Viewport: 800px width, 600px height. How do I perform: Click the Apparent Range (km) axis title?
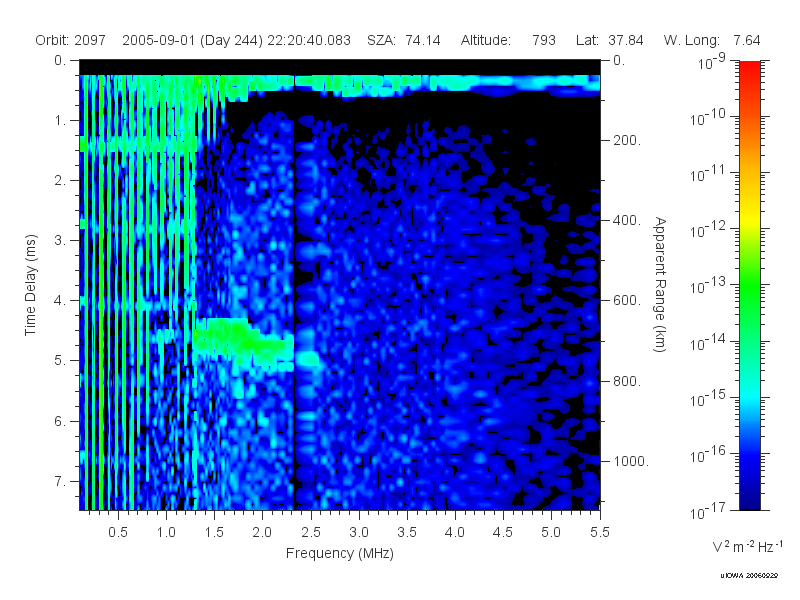click(x=660, y=285)
